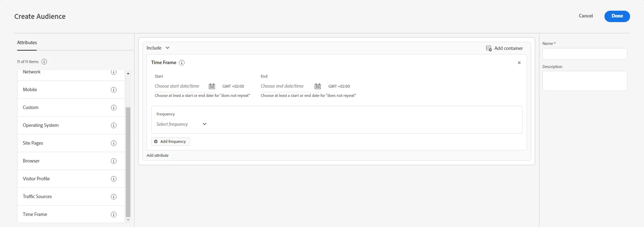The image size is (644, 227).
Task: Open info icon for Site Pages attribute
Action: point(114,143)
